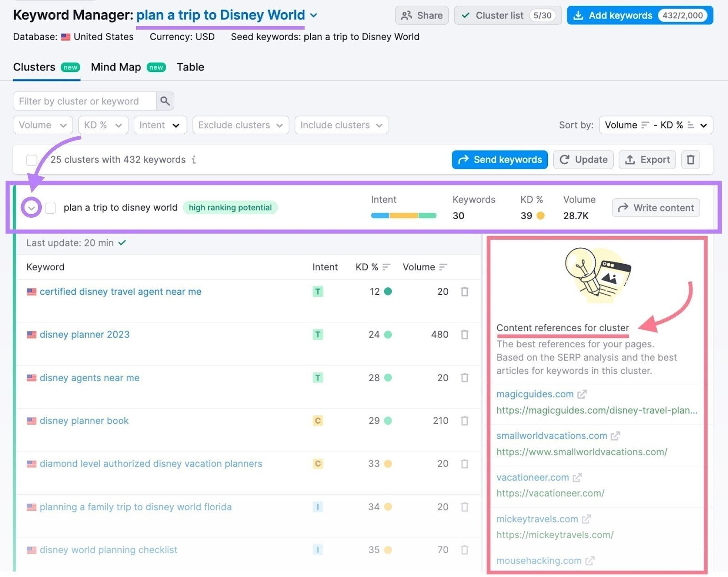Open the vacationeer.com reference link

point(532,477)
